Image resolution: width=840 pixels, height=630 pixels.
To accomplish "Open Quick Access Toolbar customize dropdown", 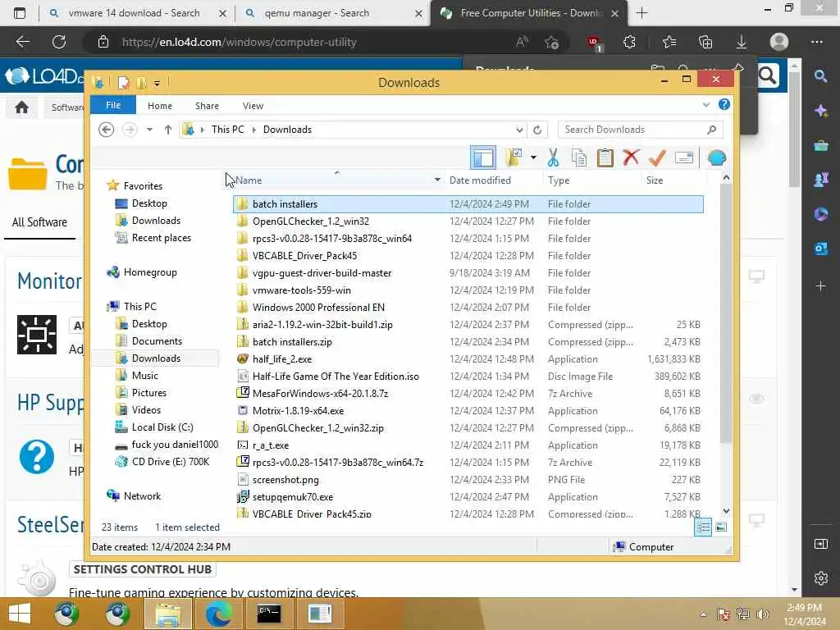I will [157, 83].
